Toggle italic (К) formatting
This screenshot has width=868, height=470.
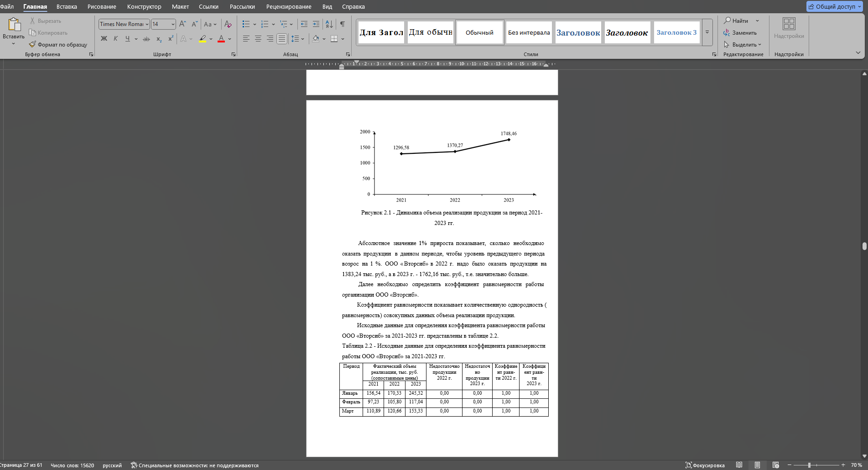pos(115,39)
